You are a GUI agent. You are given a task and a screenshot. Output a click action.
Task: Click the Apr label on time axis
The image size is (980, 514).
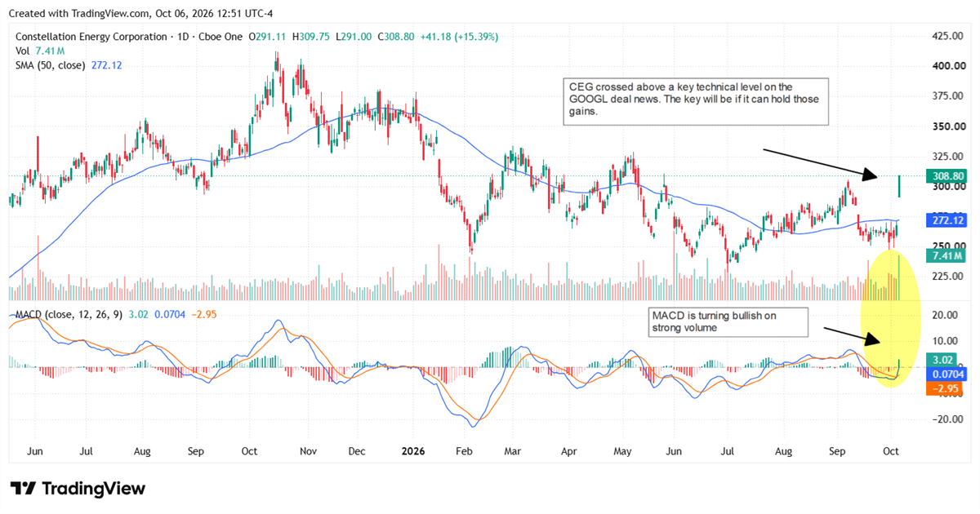[x=569, y=450]
